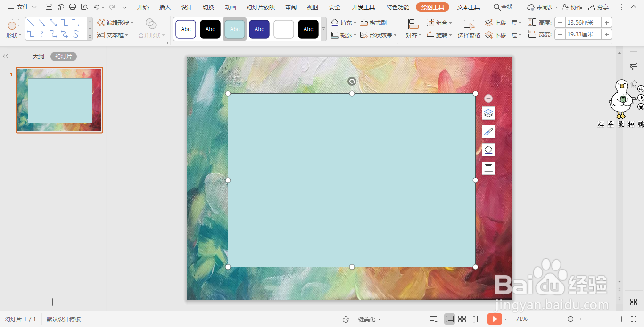Open the 动画 tab
Screen dimensions: 644x327
(231, 7)
